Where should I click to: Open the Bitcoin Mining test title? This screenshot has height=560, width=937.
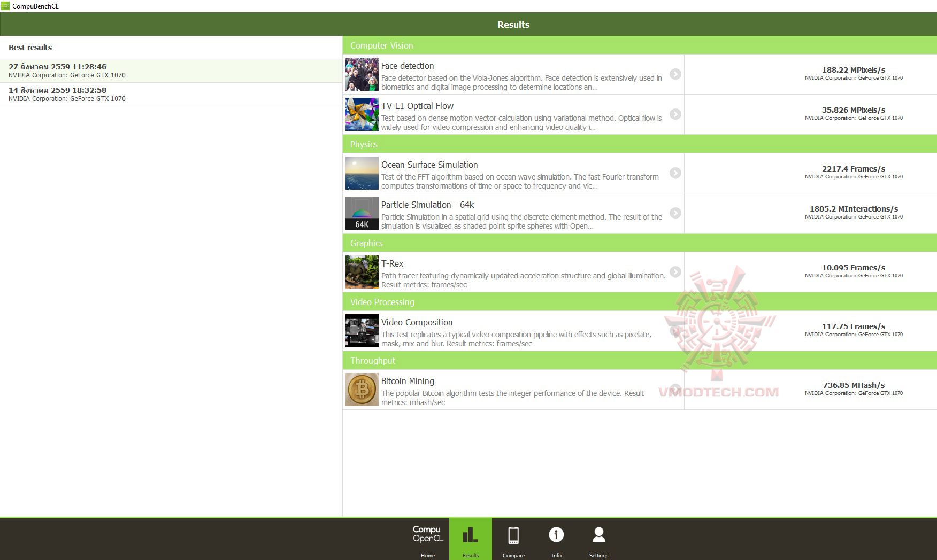pyautogui.click(x=408, y=381)
